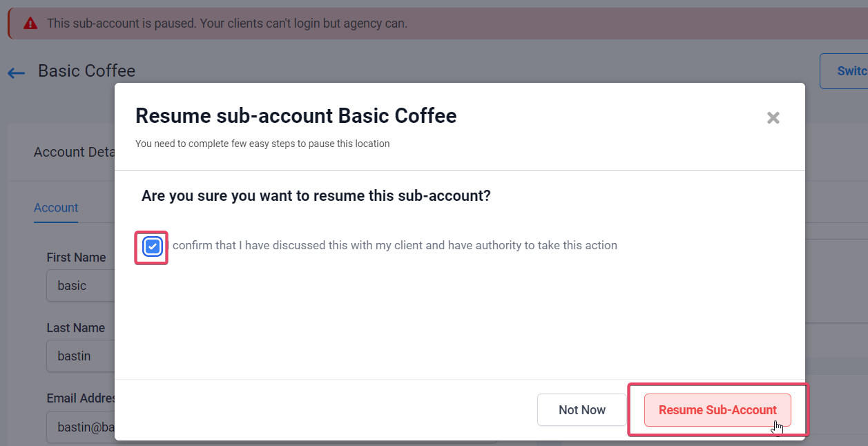Close the Resume sub-account dialog
868x446 pixels.
pyautogui.click(x=773, y=118)
